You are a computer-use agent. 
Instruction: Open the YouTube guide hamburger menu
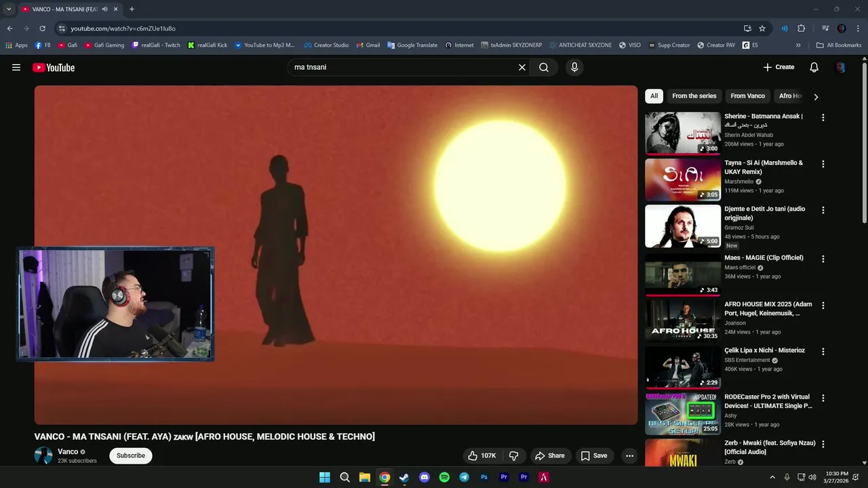[16, 67]
